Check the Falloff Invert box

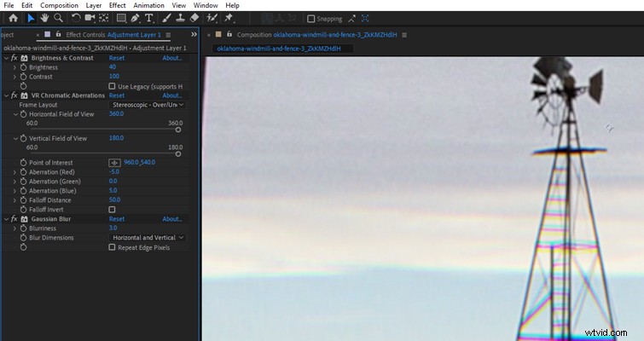112,209
